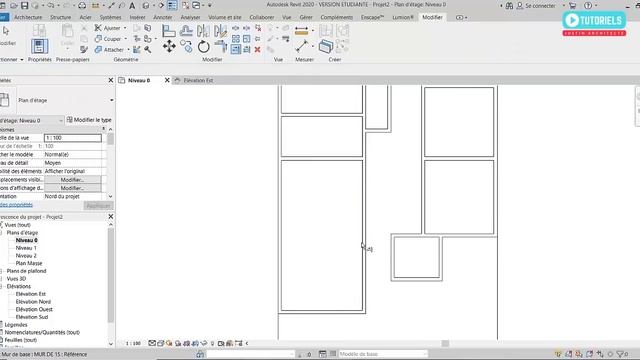Screen dimensions: 640x360
Task: Select Trim/Extend to Corner tool
Action: (220, 47)
